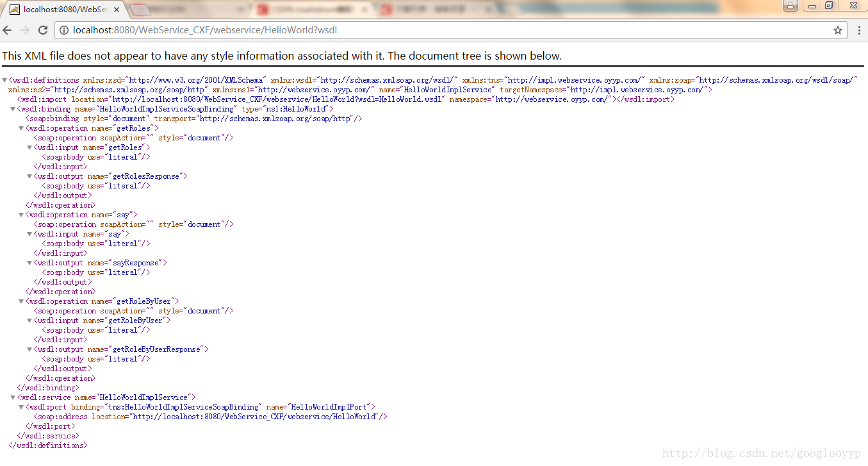Click the address bar URL field
The image size is (868, 466).
point(451,30)
